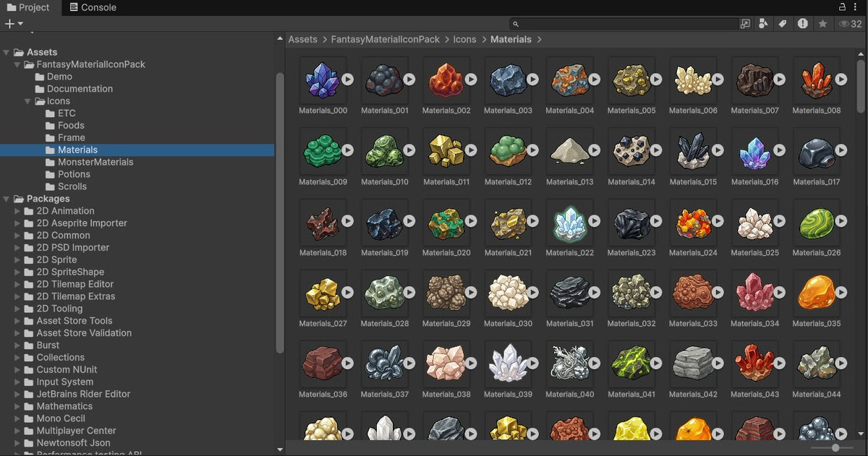Click the Materials breadcrumb entry
The width and height of the screenshot is (868, 456).
click(x=511, y=40)
